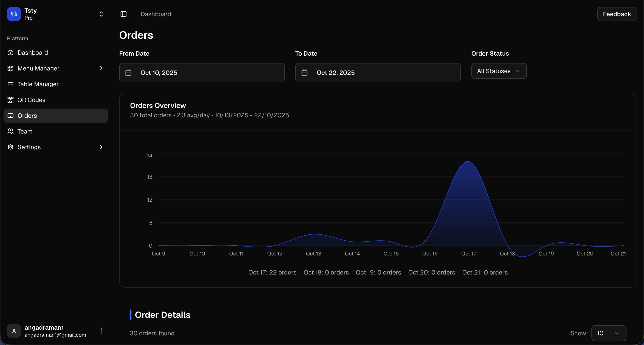Open the workspace switcher next to Tsty
Viewport: 644px width, 345px height.
pyautogui.click(x=101, y=14)
